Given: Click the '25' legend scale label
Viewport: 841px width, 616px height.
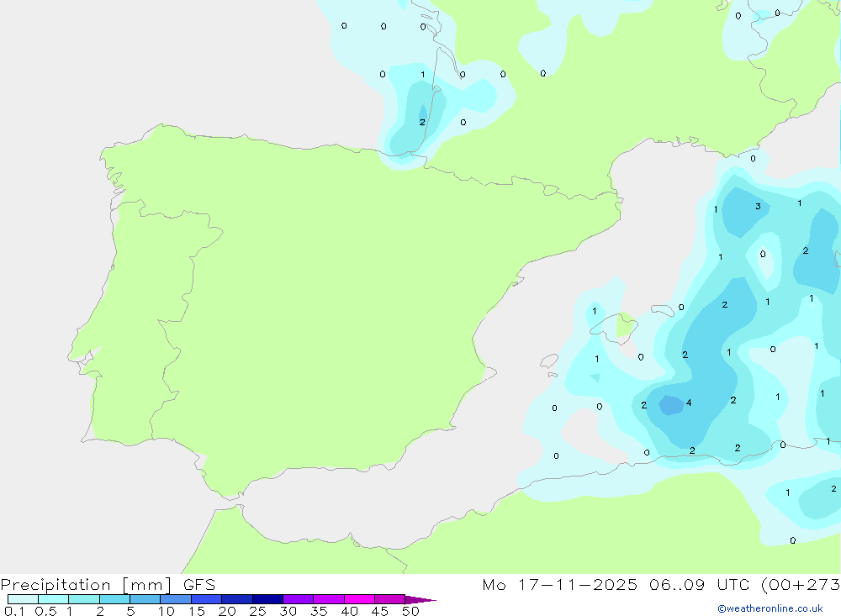Looking at the screenshot, I should tap(258, 611).
